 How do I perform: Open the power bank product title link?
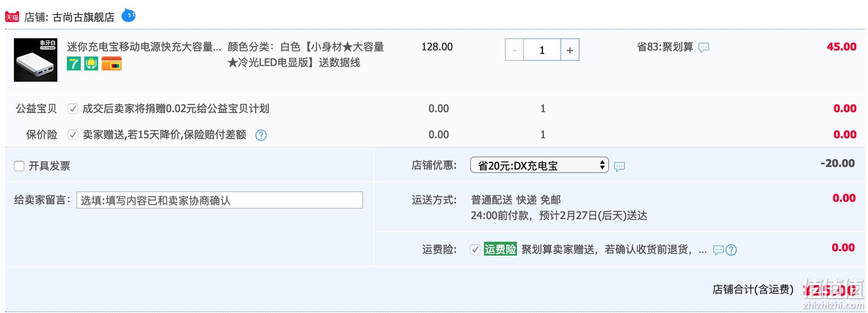click(144, 47)
